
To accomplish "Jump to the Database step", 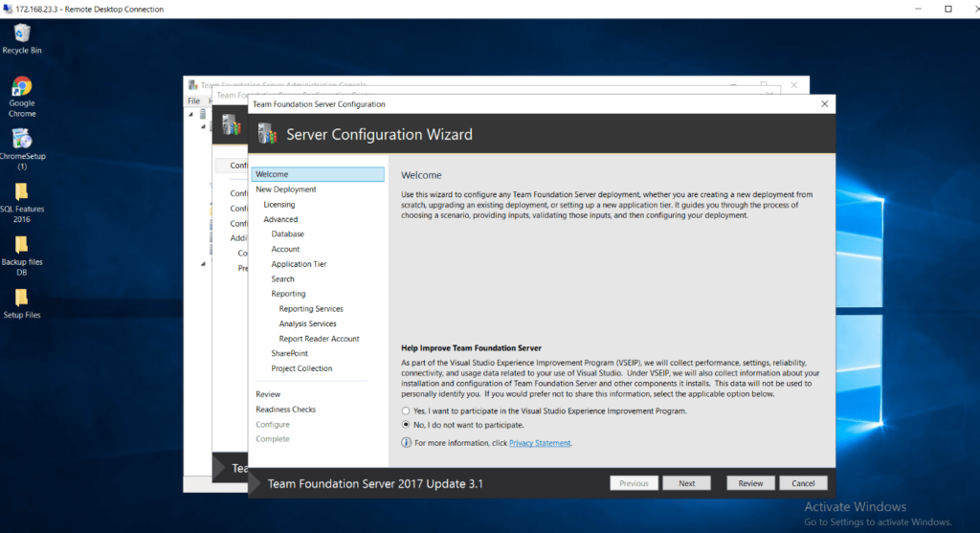I will tap(287, 233).
